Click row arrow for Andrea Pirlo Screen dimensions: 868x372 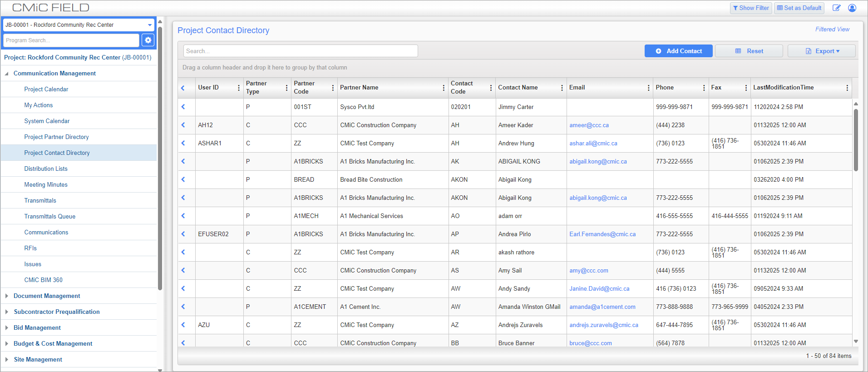click(x=183, y=234)
